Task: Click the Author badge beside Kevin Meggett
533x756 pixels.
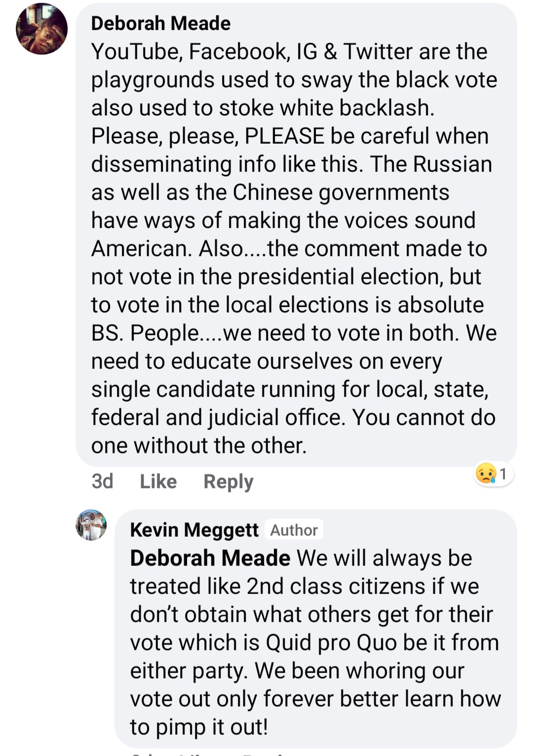Action: (x=294, y=530)
